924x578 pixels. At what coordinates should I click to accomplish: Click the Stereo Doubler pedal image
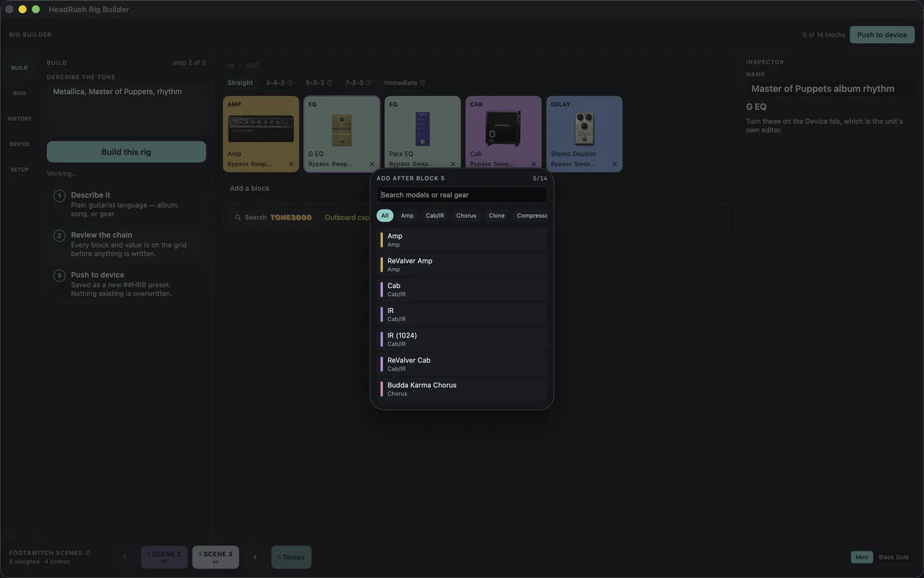584,129
